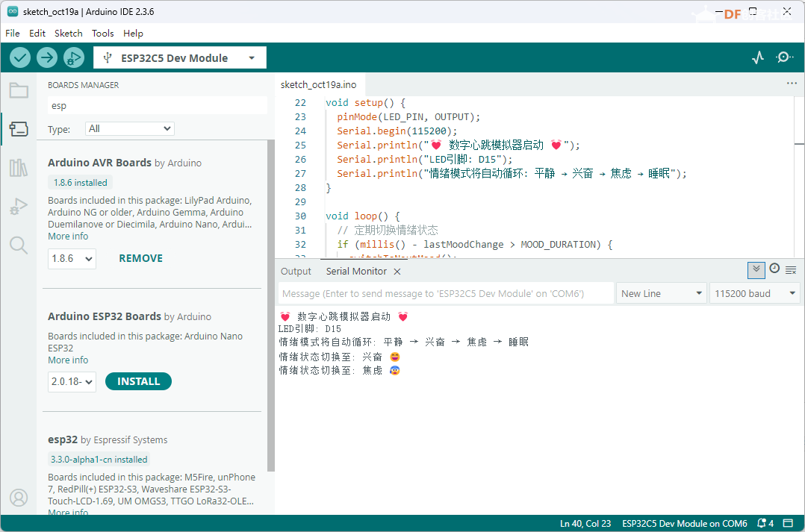
Task: Expand the 115200 baud rate dropdown
Action: (x=754, y=293)
